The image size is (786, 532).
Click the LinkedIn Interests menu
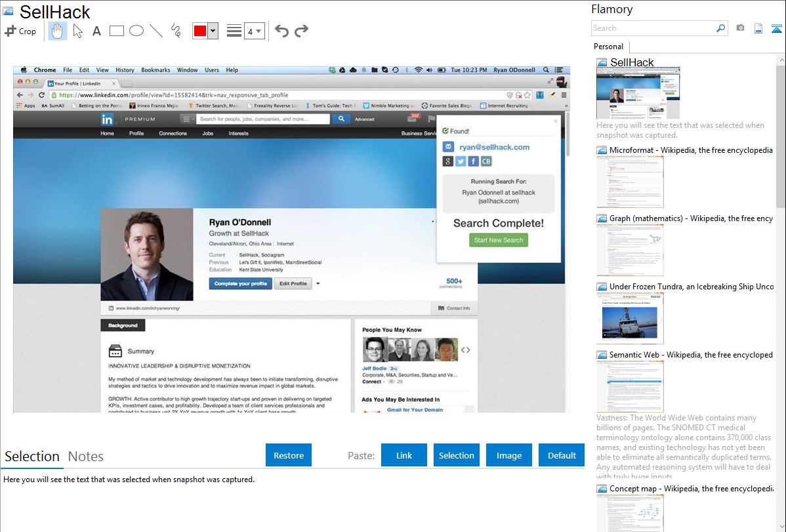(239, 133)
